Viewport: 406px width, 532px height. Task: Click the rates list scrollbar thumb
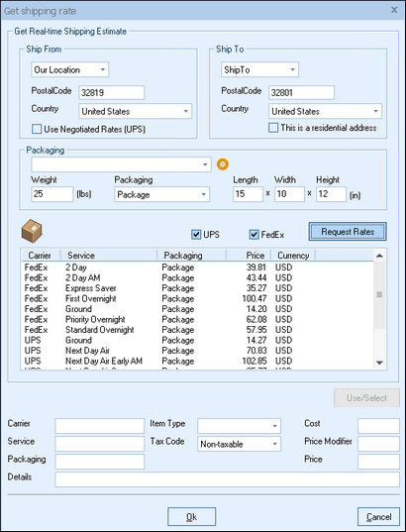coord(379,294)
